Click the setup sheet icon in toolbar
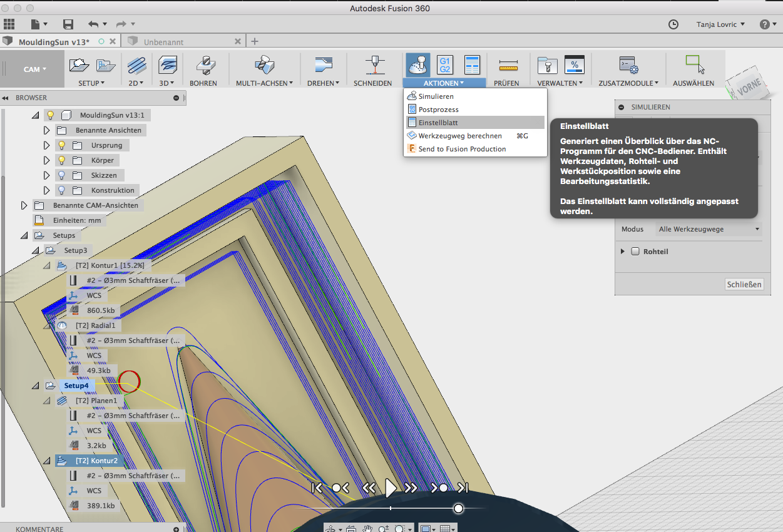Image resolution: width=783 pixels, height=532 pixels. coord(472,65)
